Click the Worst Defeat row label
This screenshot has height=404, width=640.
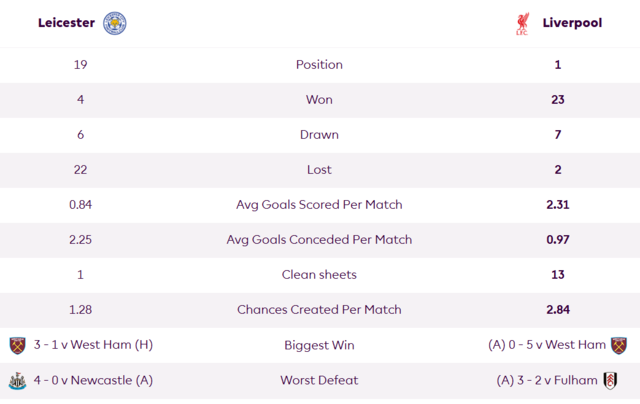pyautogui.click(x=319, y=380)
